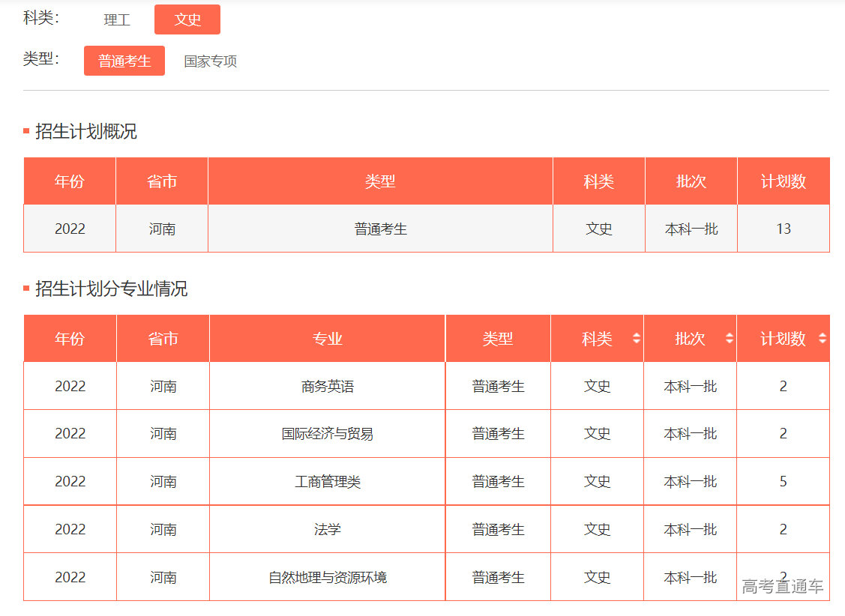Click the 法学 major row
Viewport: 845px width, 616px height.
coord(326,529)
